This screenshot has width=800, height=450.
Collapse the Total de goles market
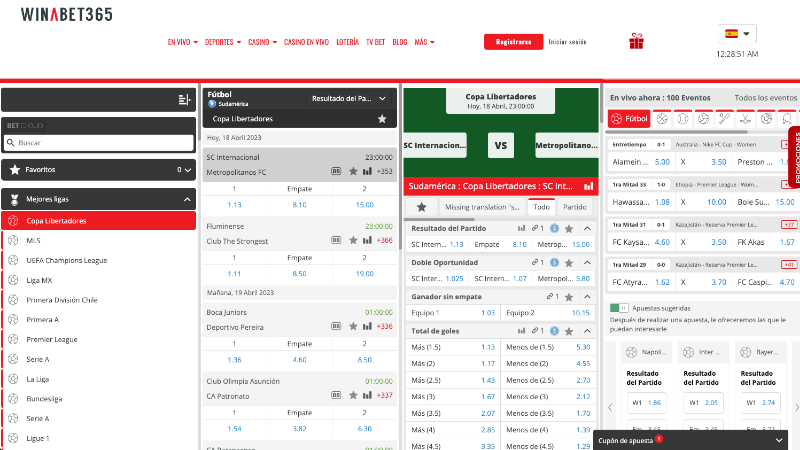587,331
